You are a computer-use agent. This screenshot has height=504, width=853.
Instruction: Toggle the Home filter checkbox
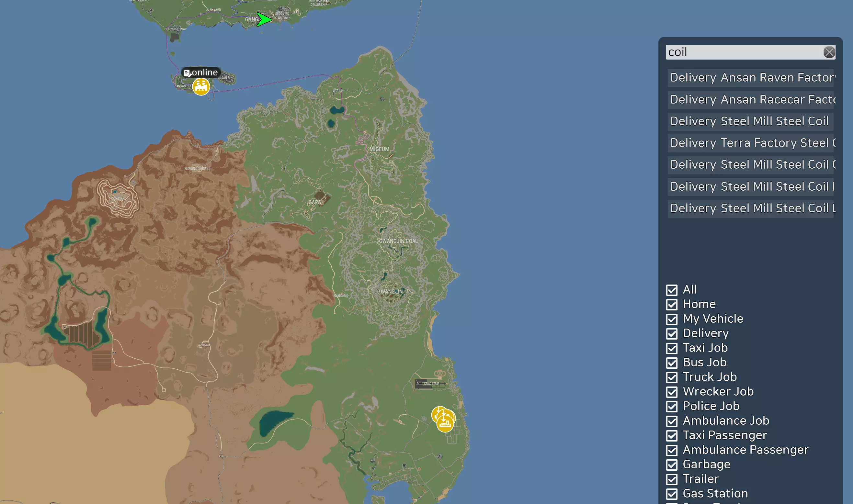coord(672,304)
